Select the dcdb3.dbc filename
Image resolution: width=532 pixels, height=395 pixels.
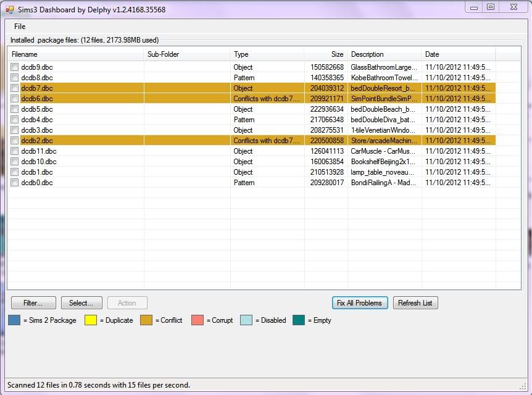point(37,130)
